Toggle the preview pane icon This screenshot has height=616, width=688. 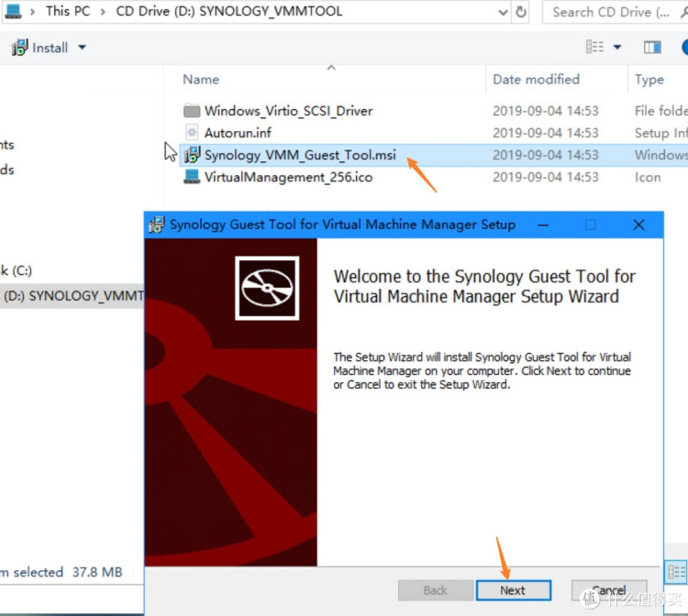[x=652, y=47]
